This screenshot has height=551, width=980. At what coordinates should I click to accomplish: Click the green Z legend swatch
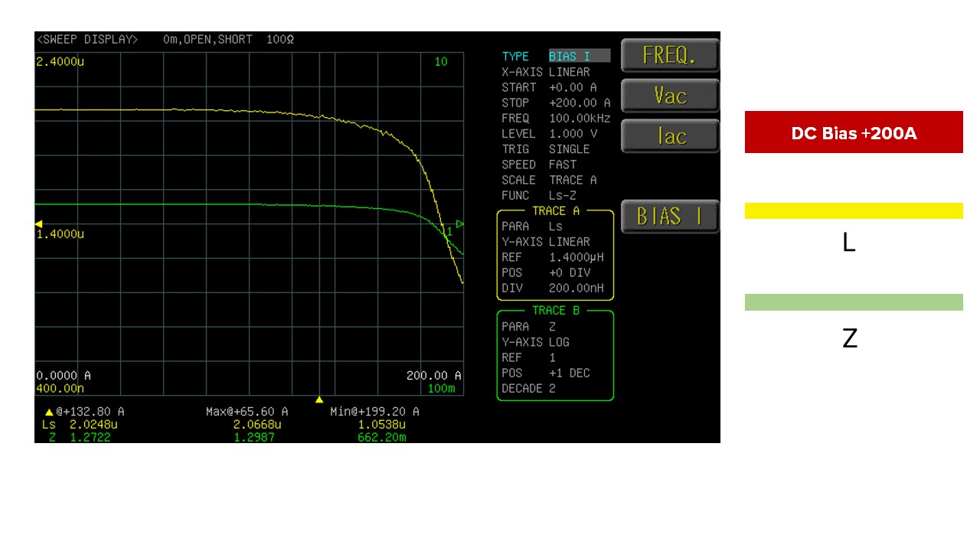854,302
